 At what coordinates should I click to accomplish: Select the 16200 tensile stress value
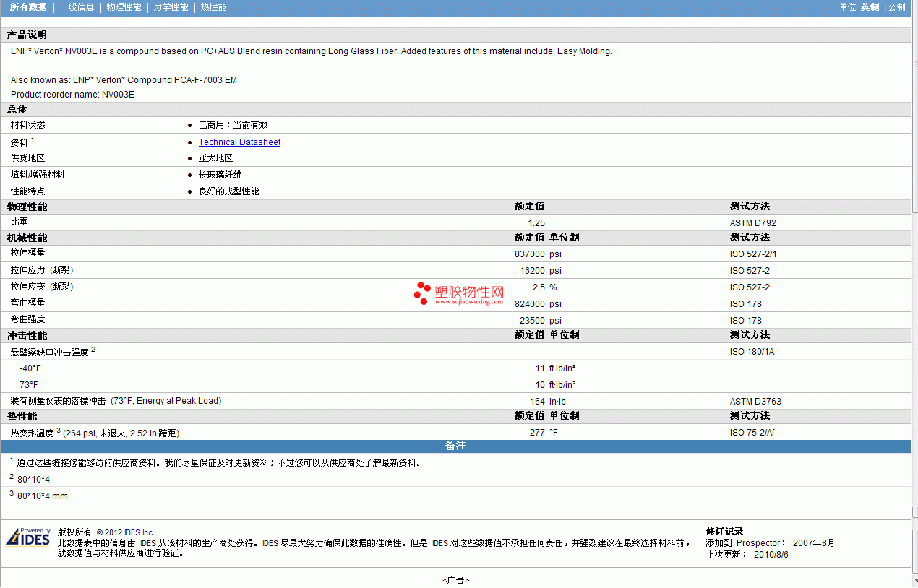coord(532,271)
